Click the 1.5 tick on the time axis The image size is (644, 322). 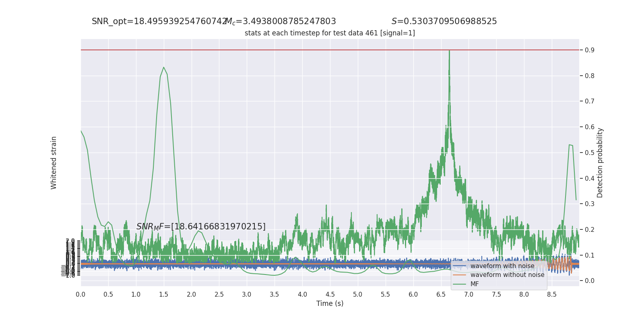[x=163, y=294]
